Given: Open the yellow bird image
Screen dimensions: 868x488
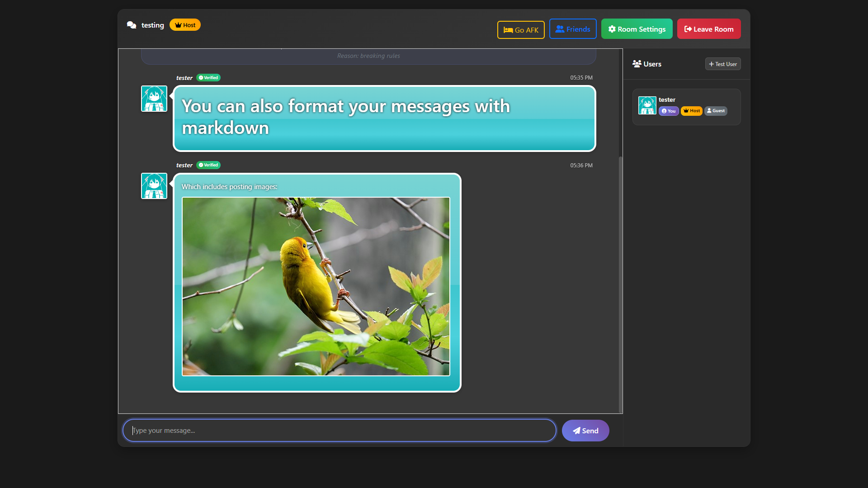Looking at the screenshot, I should pyautogui.click(x=316, y=286).
